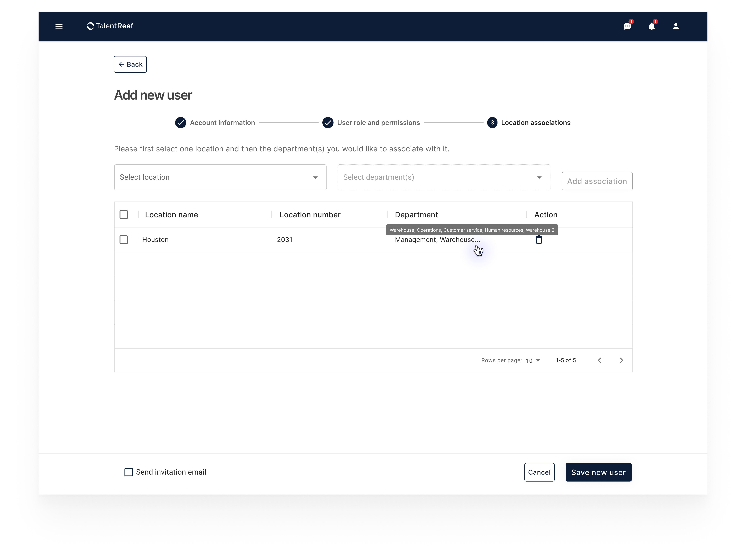The width and height of the screenshot is (746, 560).
Task: Change rows per page dropdown
Action: [533, 360]
